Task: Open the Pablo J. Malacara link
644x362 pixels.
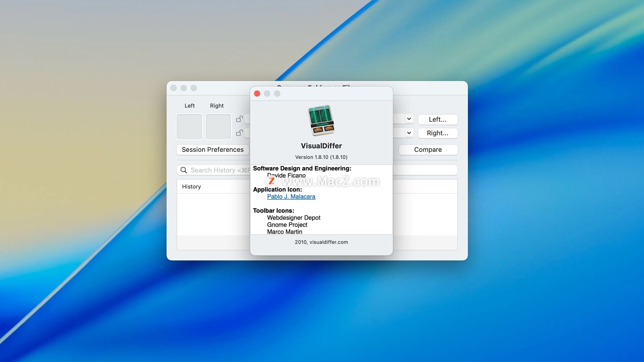Action: coord(291,196)
